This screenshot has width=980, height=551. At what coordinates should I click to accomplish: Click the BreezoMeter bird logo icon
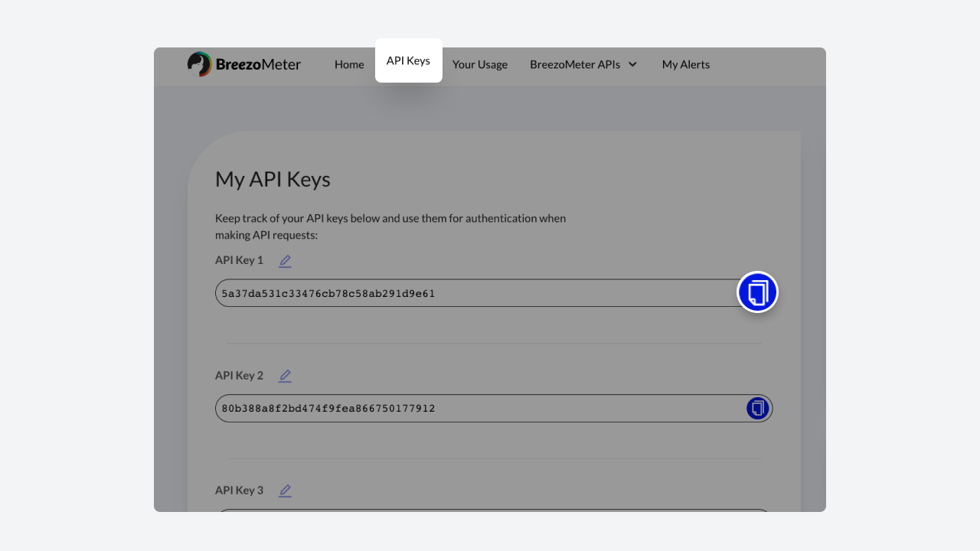coord(199,64)
